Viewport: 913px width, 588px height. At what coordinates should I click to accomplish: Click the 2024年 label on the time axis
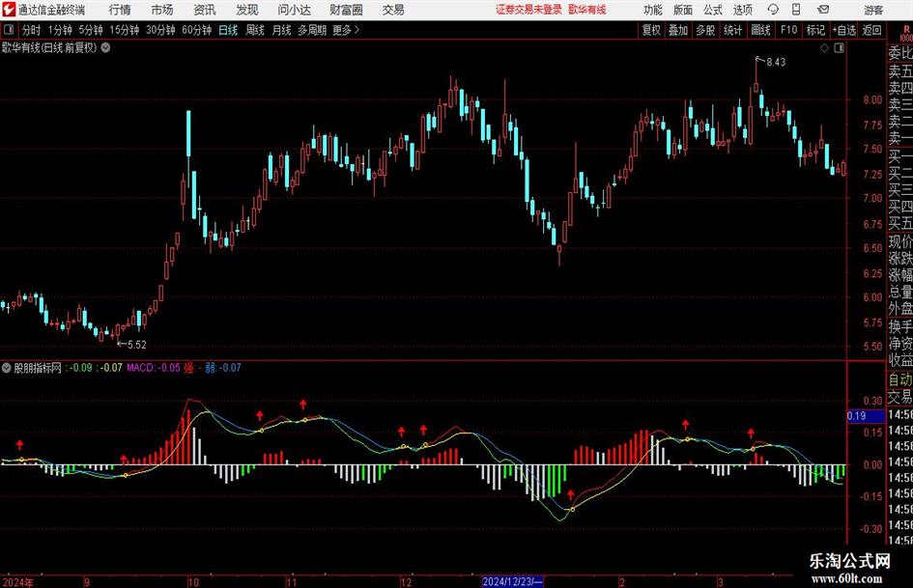point(18,582)
